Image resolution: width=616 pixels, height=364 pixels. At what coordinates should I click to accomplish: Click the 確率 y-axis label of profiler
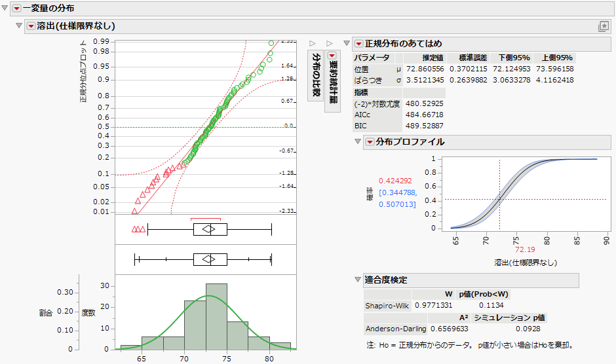370,194
